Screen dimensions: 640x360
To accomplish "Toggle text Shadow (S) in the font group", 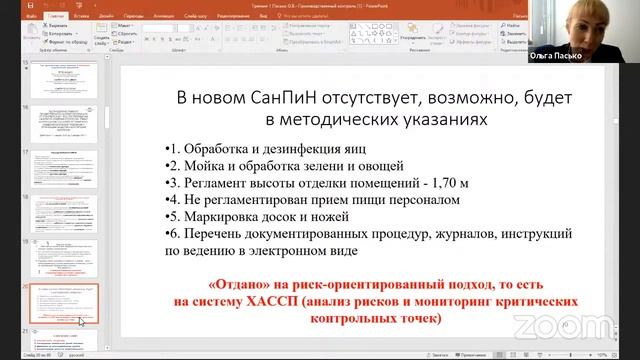I will coord(170,39).
